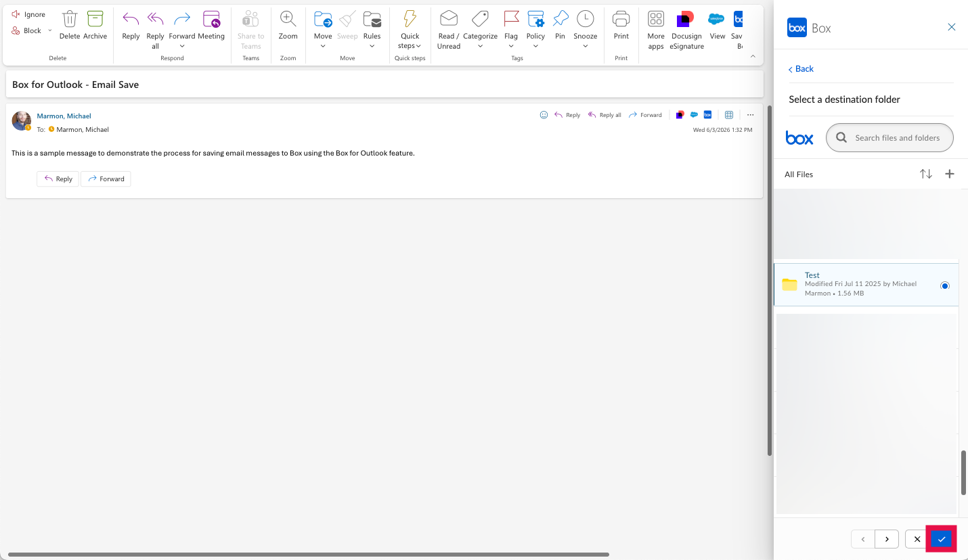This screenshot has height=560, width=968.
Task: Click Reply in message header actions
Action: pyautogui.click(x=567, y=115)
